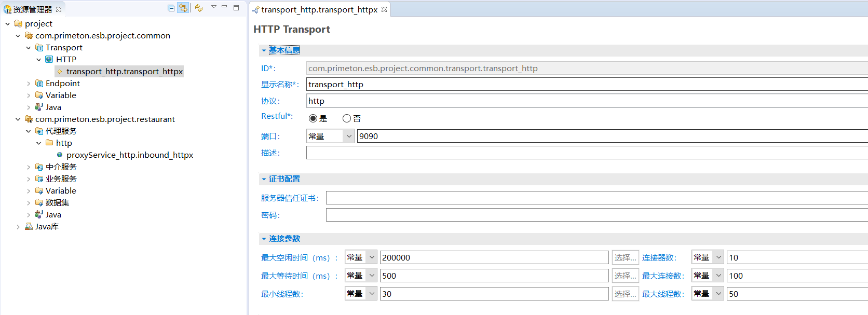Expand the 中介服务 tree node

[x=29, y=167]
